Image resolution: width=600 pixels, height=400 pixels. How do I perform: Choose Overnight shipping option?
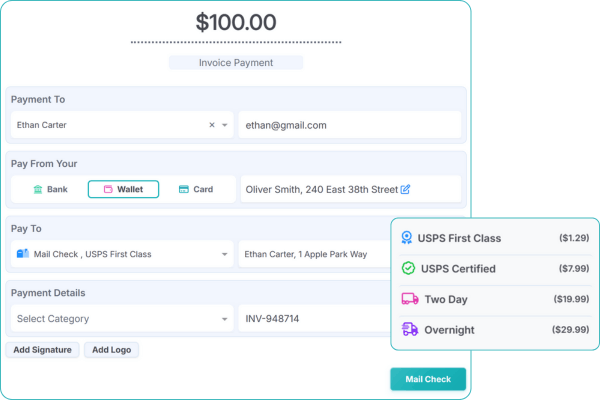(495, 329)
